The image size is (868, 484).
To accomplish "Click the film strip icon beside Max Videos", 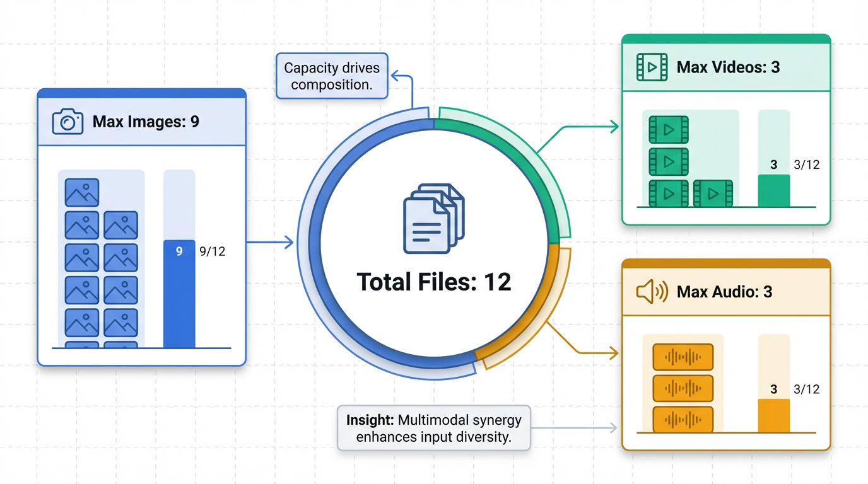I will point(652,67).
